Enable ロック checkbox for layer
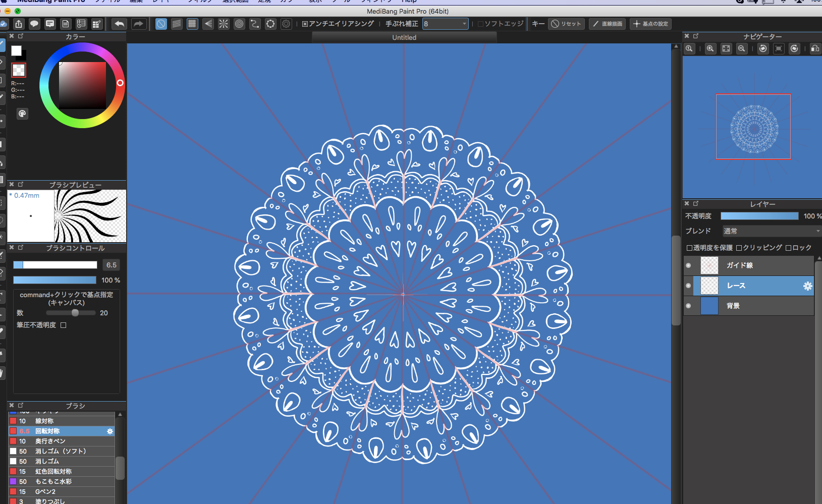 [789, 248]
